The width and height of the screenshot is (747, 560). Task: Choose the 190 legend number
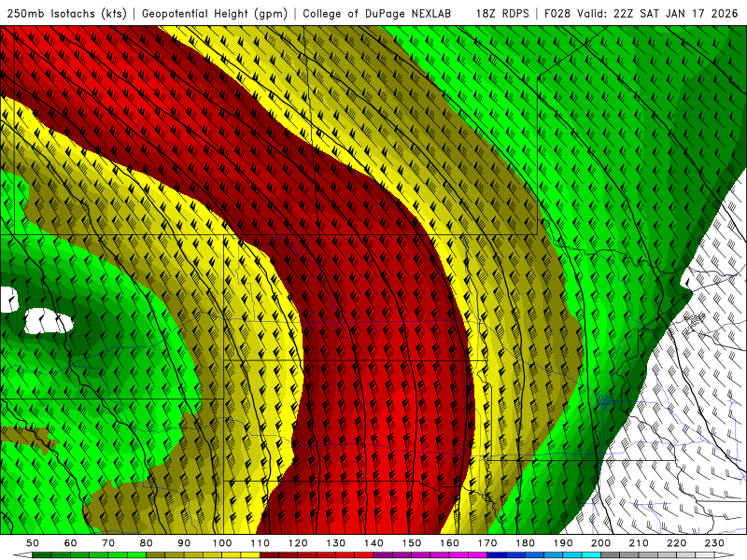coord(563,543)
